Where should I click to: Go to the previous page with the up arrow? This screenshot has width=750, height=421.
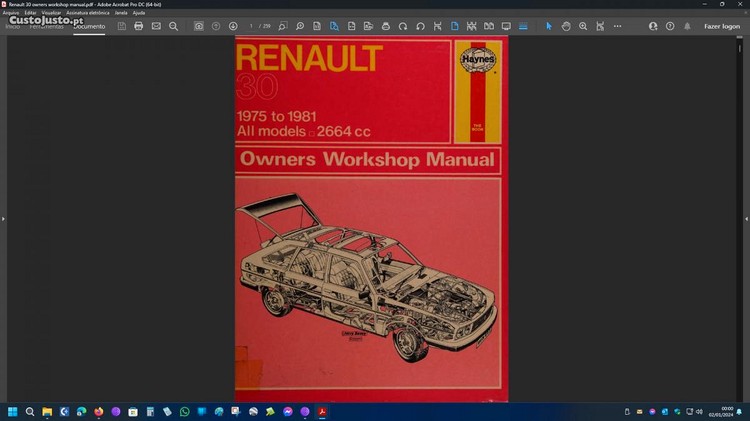pyautogui.click(x=216, y=26)
